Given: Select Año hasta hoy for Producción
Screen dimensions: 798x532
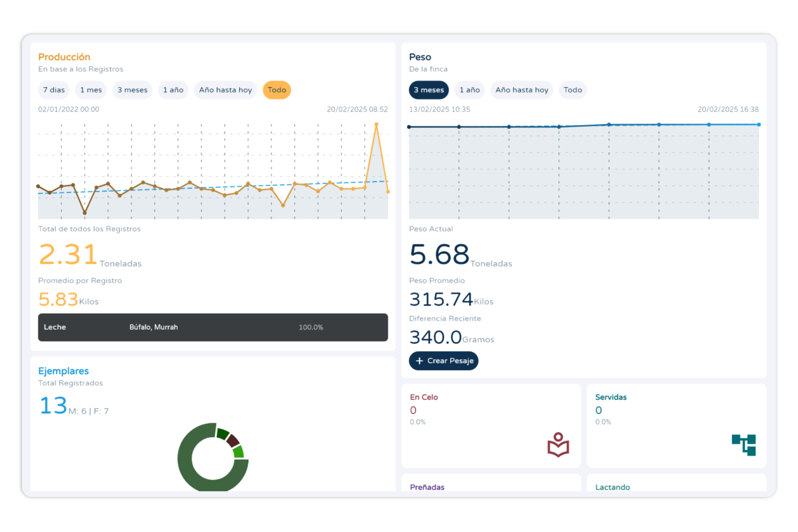Looking at the screenshot, I should point(225,90).
